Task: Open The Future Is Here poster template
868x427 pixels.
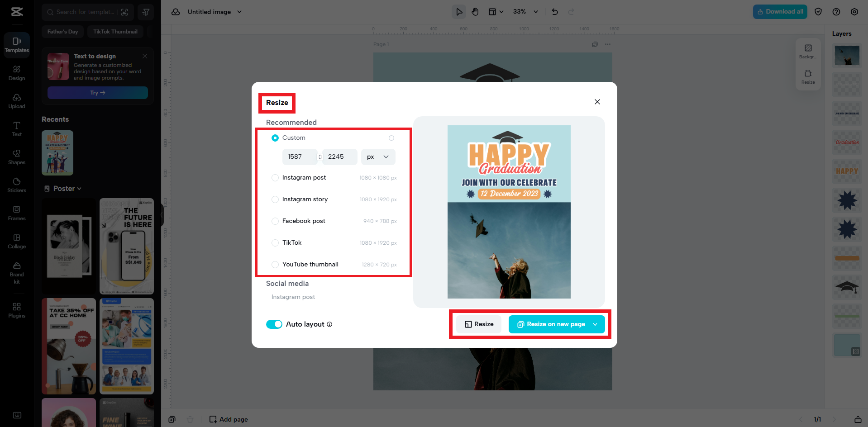Action: [127, 246]
